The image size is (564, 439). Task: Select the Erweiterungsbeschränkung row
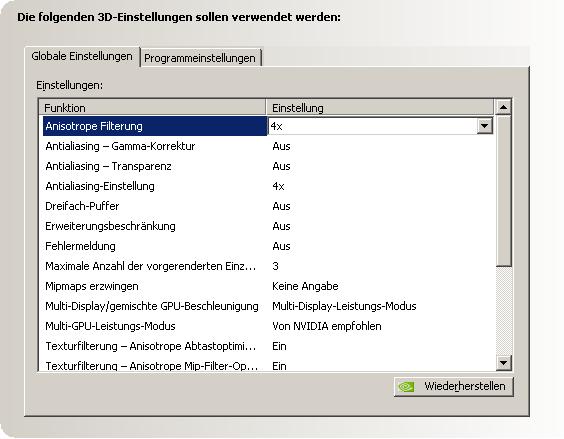click(x=268, y=226)
